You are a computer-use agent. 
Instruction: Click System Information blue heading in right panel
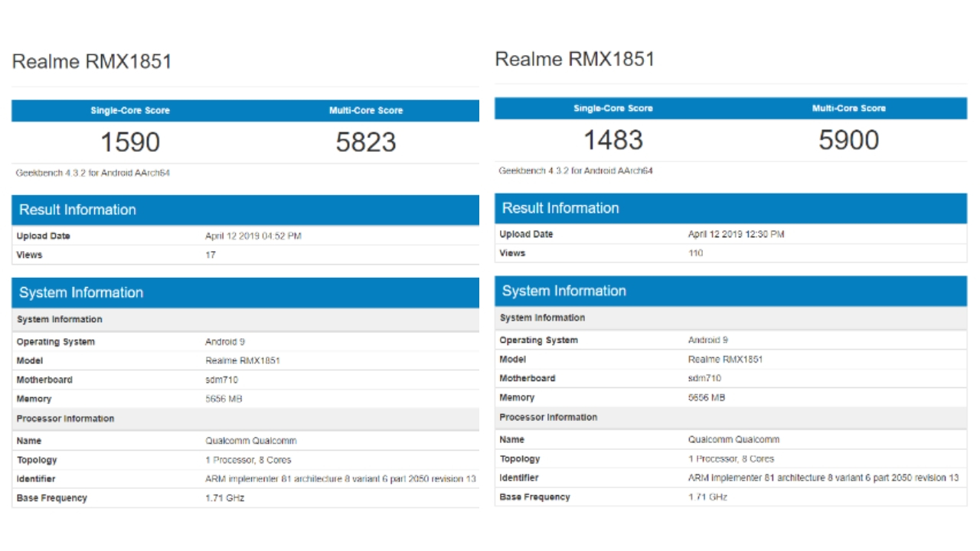click(x=564, y=291)
